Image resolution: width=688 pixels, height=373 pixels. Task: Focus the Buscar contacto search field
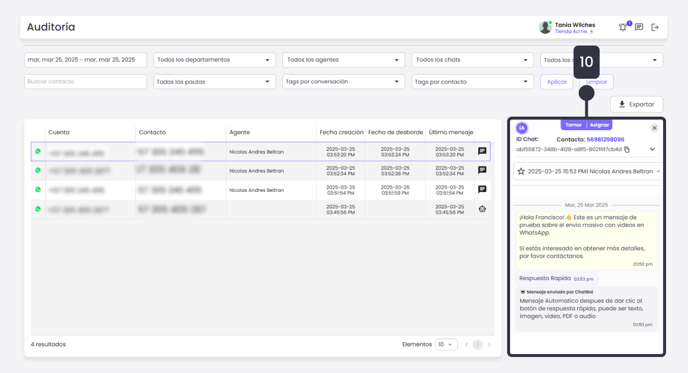pos(85,82)
